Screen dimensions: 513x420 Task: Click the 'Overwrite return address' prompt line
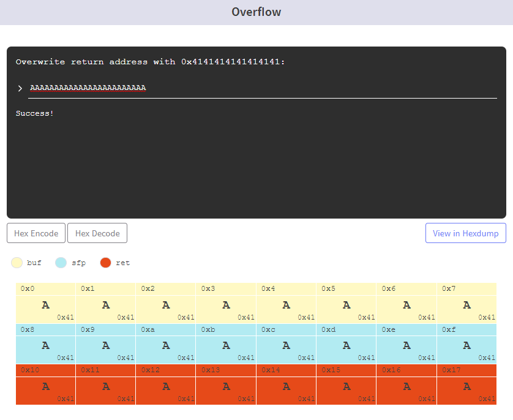(150, 62)
